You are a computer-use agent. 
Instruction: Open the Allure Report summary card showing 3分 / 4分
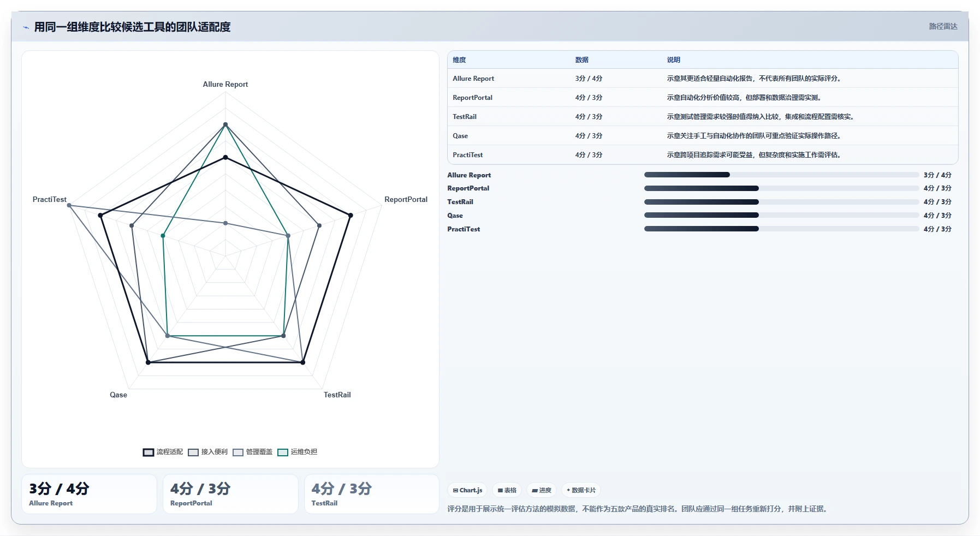pos(89,494)
